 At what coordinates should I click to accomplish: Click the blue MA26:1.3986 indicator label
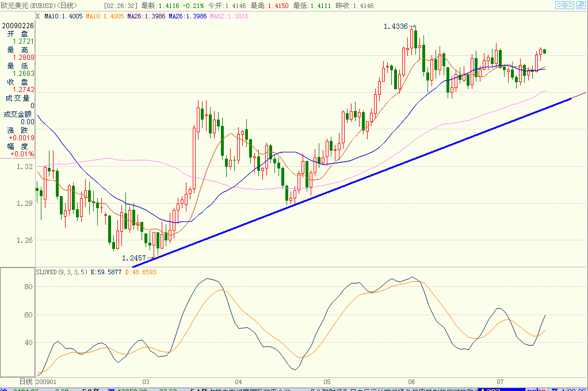click(188, 16)
